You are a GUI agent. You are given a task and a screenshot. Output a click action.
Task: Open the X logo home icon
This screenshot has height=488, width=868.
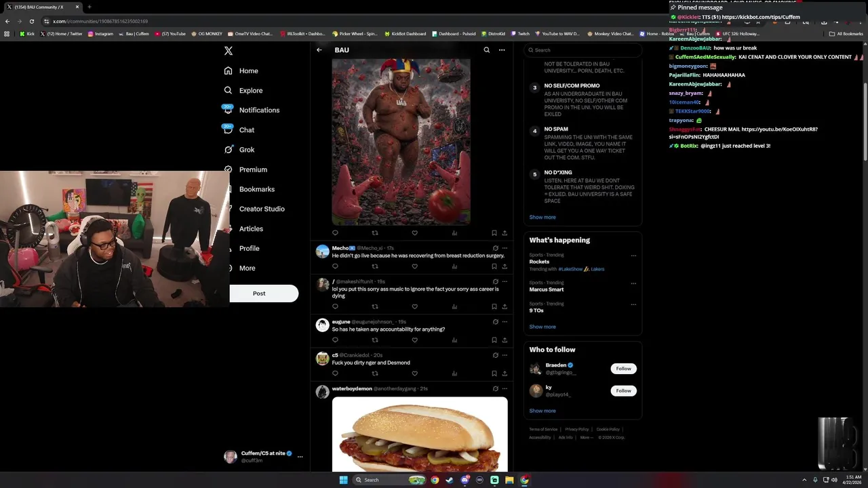(x=228, y=50)
